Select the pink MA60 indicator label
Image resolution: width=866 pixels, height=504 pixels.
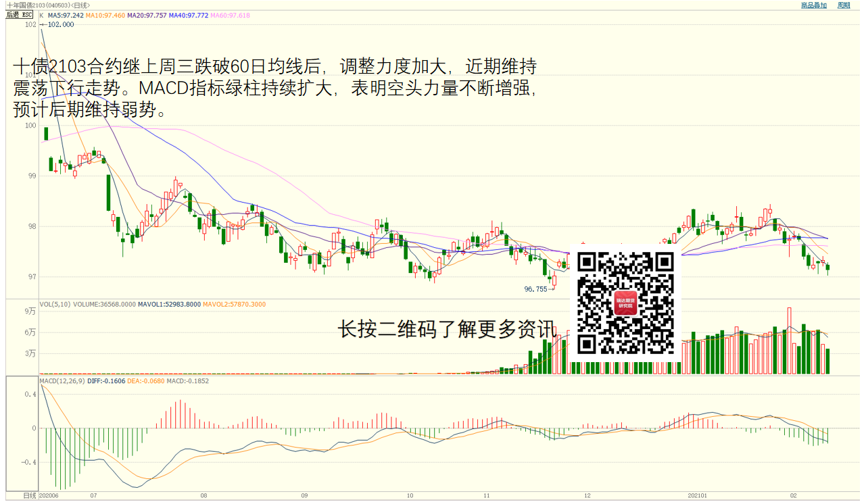point(231,15)
